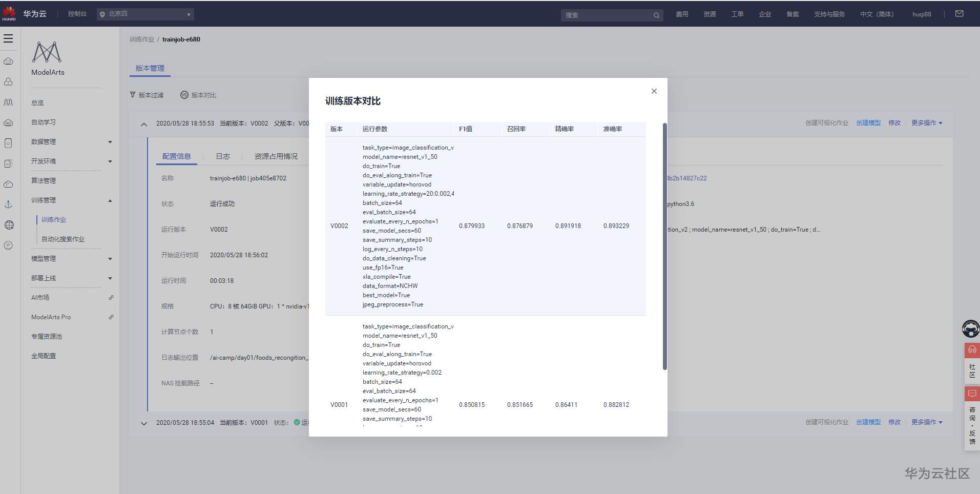The image size is (980, 494).
Task: Open 自动学习 in the sidebar
Action: click(44, 122)
